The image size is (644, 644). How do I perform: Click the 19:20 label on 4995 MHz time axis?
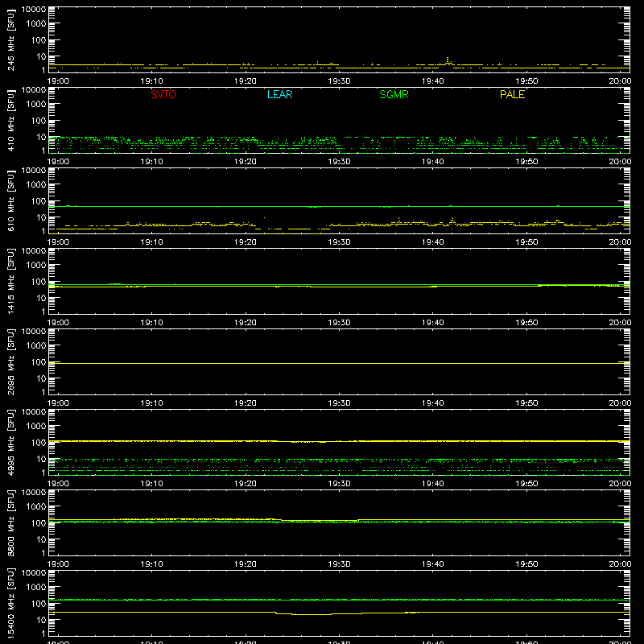pos(246,484)
